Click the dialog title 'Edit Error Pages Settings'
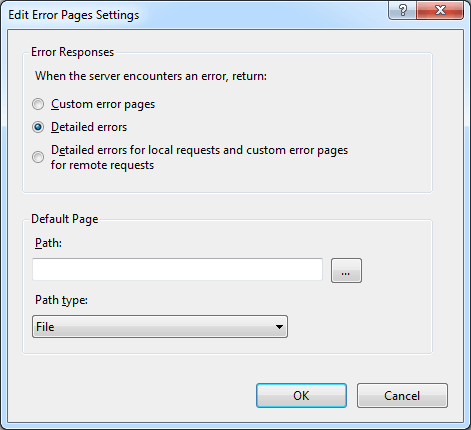Screen dimensions: 471x430 point(74,15)
